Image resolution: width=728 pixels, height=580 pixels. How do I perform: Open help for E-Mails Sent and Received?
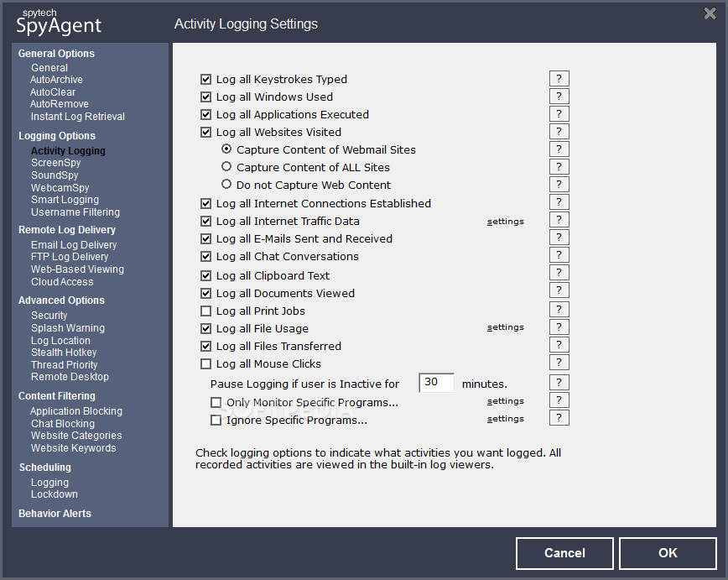(559, 238)
